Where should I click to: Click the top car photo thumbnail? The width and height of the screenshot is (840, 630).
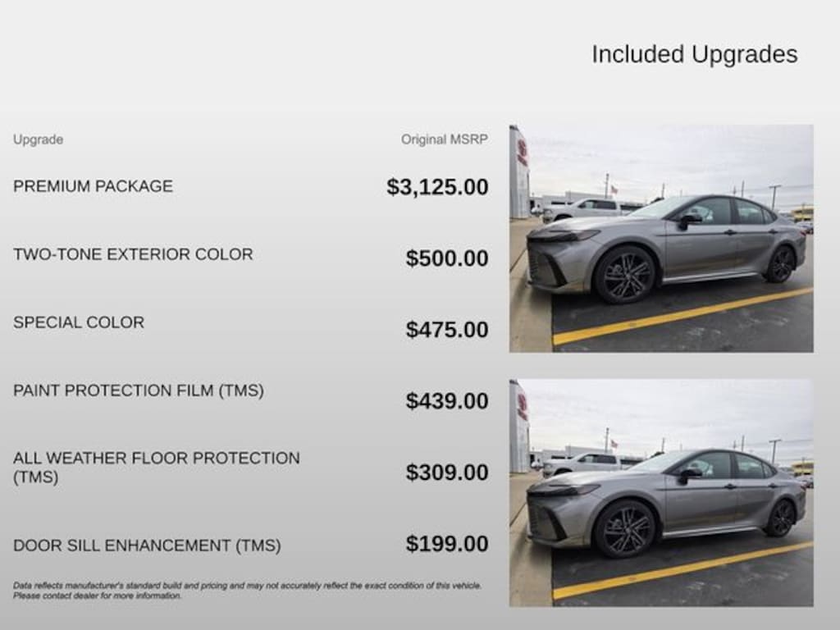pyautogui.click(x=661, y=239)
